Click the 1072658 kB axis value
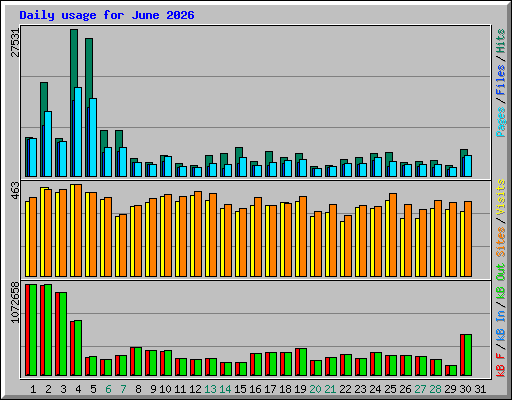 15,302
